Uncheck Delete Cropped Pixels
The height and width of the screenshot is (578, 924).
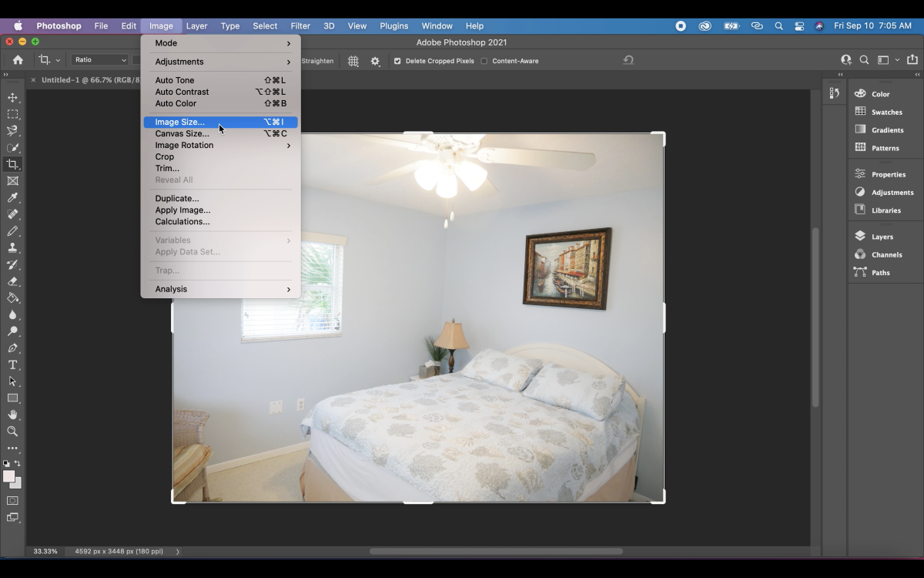[397, 61]
